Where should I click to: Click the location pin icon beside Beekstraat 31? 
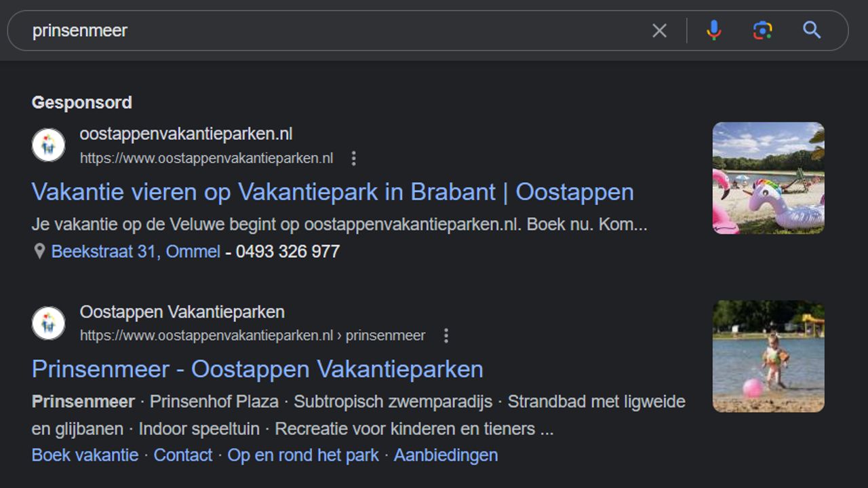pos(39,251)
